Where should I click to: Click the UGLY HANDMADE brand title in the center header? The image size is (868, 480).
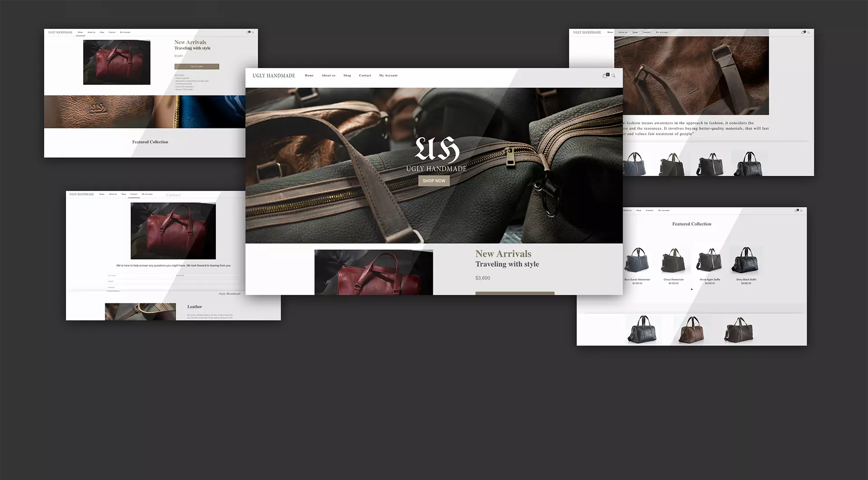274,76
